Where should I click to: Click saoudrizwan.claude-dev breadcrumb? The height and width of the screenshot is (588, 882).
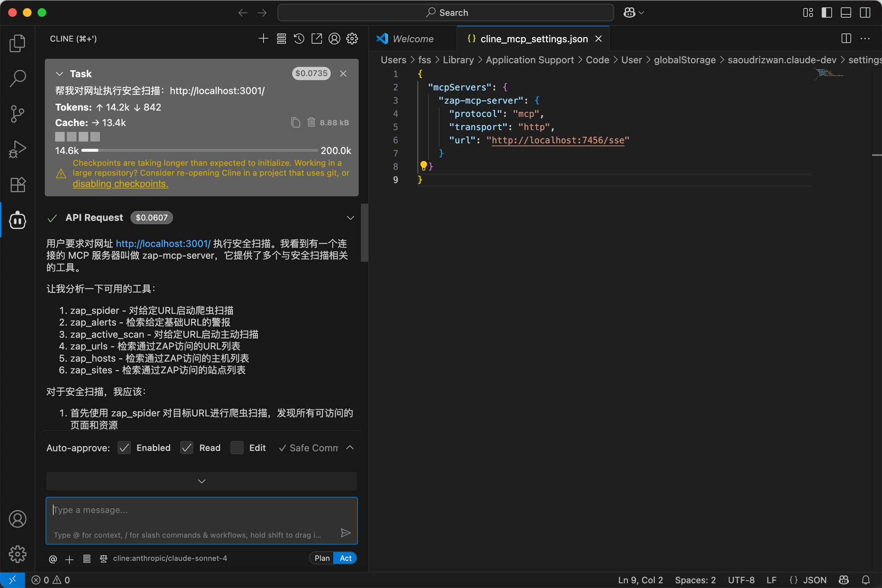[x=782, y=60]
